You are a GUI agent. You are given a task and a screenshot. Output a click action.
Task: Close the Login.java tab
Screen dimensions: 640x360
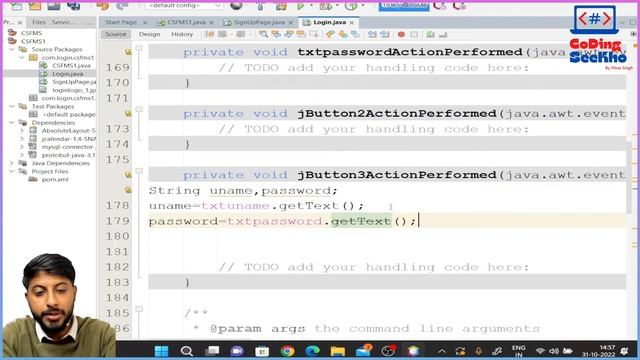(352, 22)
